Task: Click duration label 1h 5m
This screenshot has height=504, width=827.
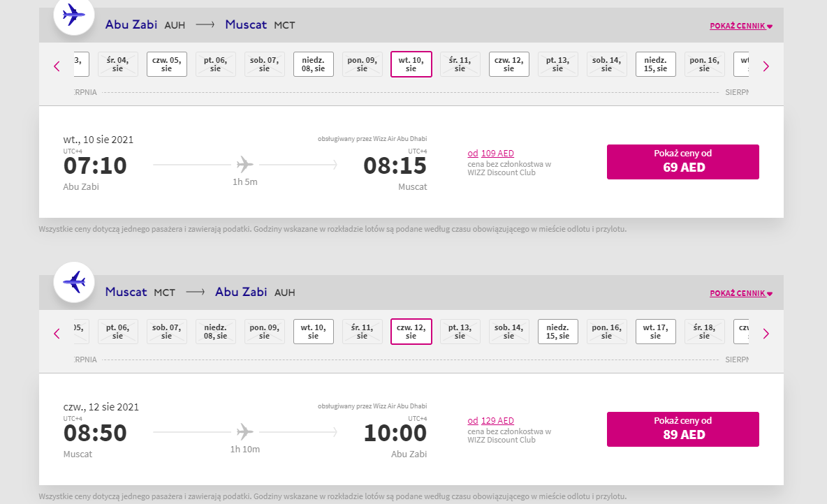Action: (244, 182)
